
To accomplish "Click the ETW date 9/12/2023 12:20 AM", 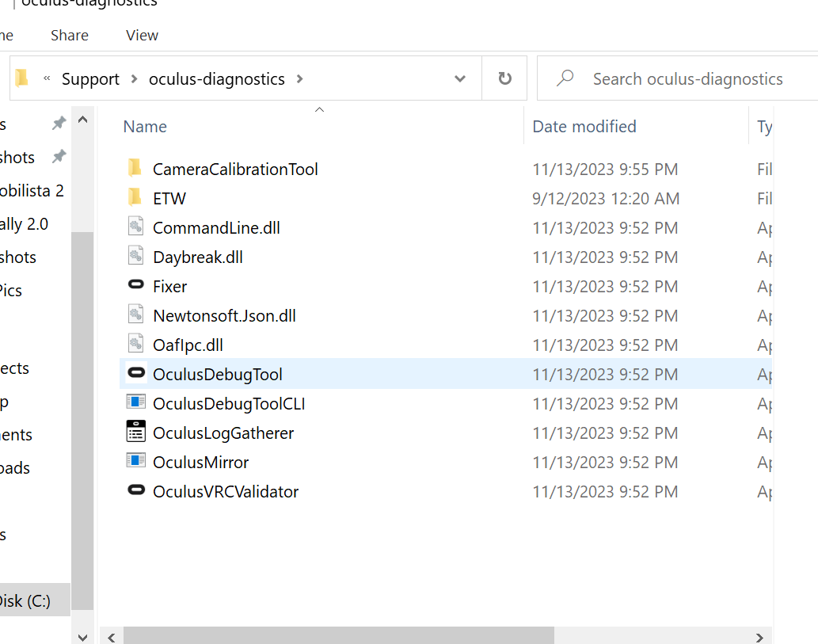I will click(x=606, y=199).
